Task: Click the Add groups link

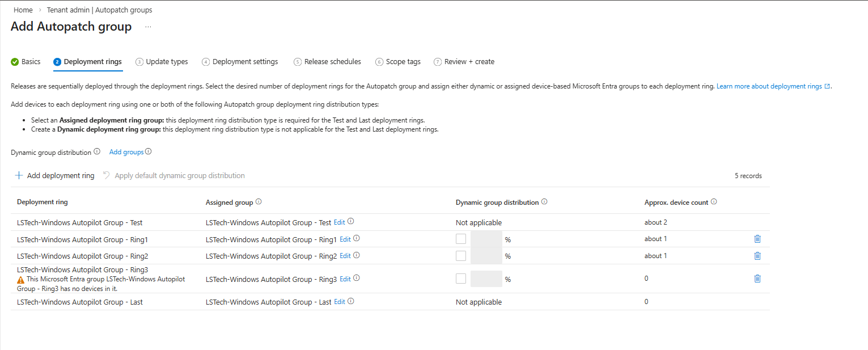Action: [126, 152]
